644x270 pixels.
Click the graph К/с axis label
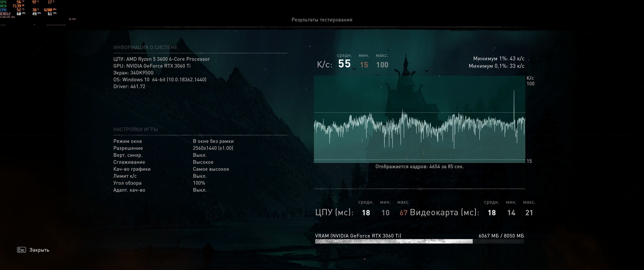click(x=530, y=78)
